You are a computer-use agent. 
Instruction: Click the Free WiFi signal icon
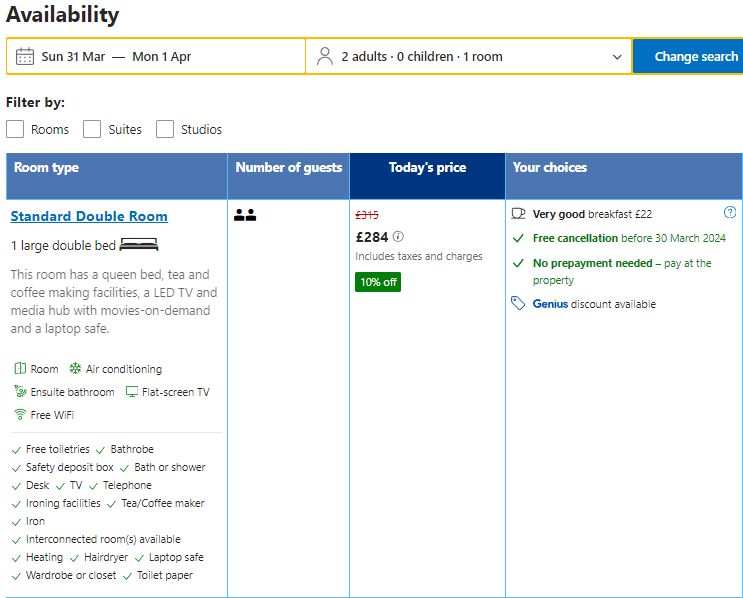(x=20, y=415)
